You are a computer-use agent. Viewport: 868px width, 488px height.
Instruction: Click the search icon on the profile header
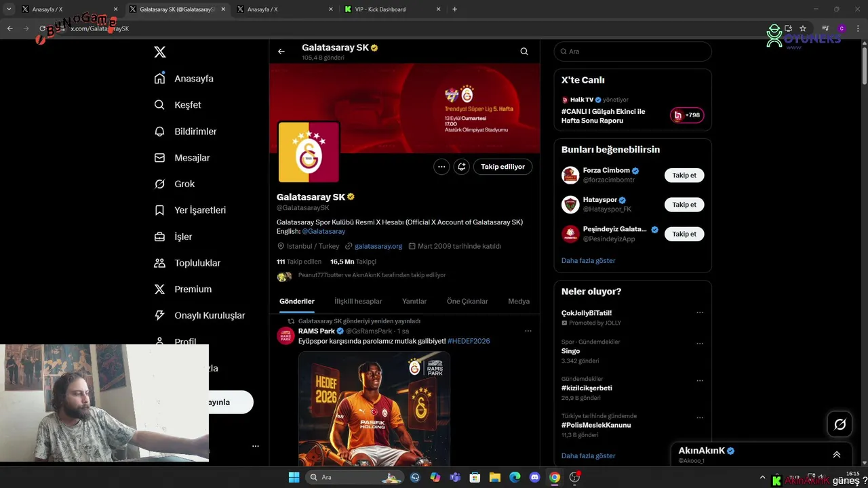524,52
